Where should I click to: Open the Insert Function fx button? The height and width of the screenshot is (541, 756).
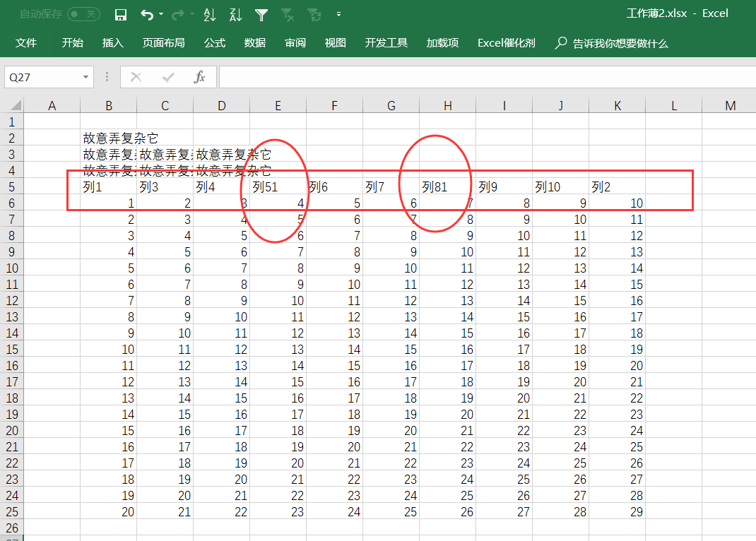(x=199, y=77)
